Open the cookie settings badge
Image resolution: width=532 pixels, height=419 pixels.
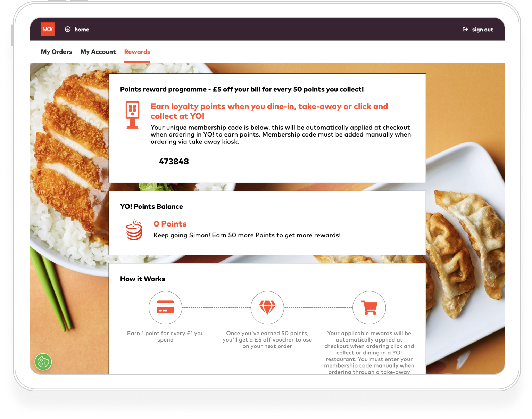(43, 362)
